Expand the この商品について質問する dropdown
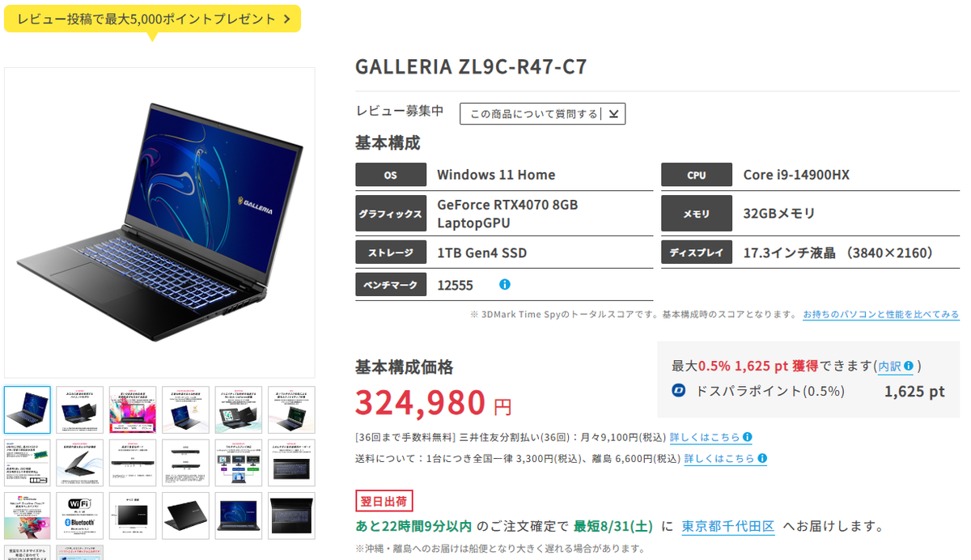Screen dimensions: 971x560 [542, 114]
